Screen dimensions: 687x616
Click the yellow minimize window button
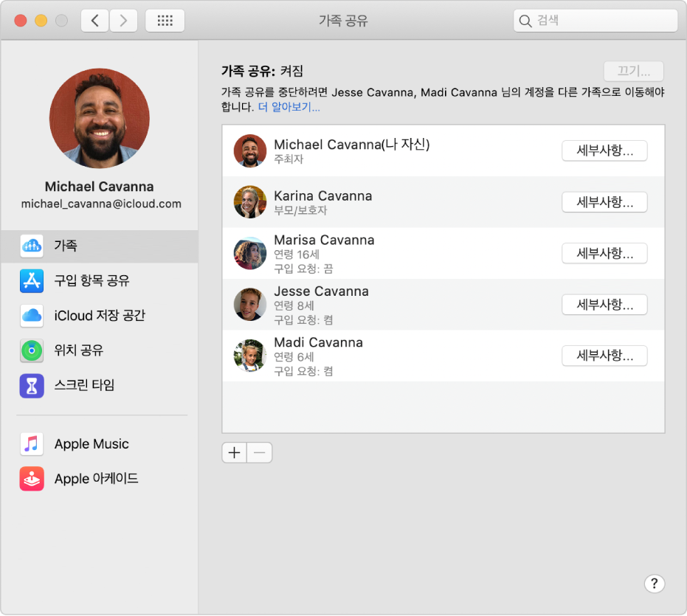(41, 21)
